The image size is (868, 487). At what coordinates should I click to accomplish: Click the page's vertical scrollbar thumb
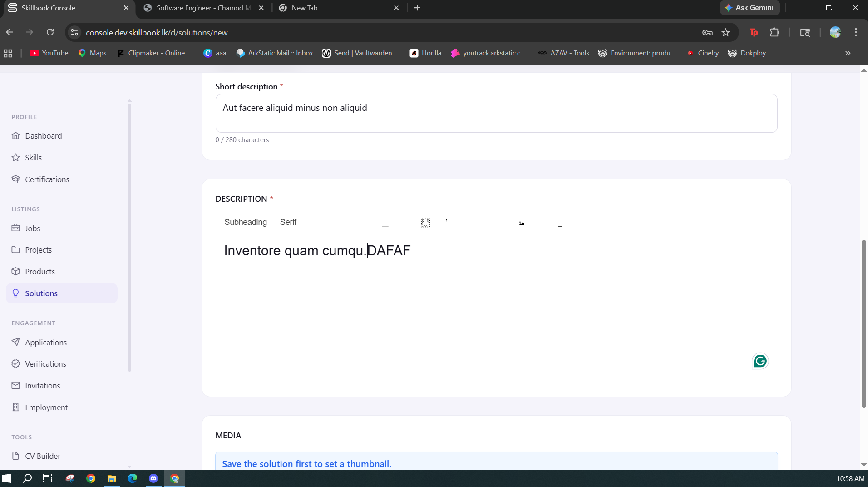point(863,324)
